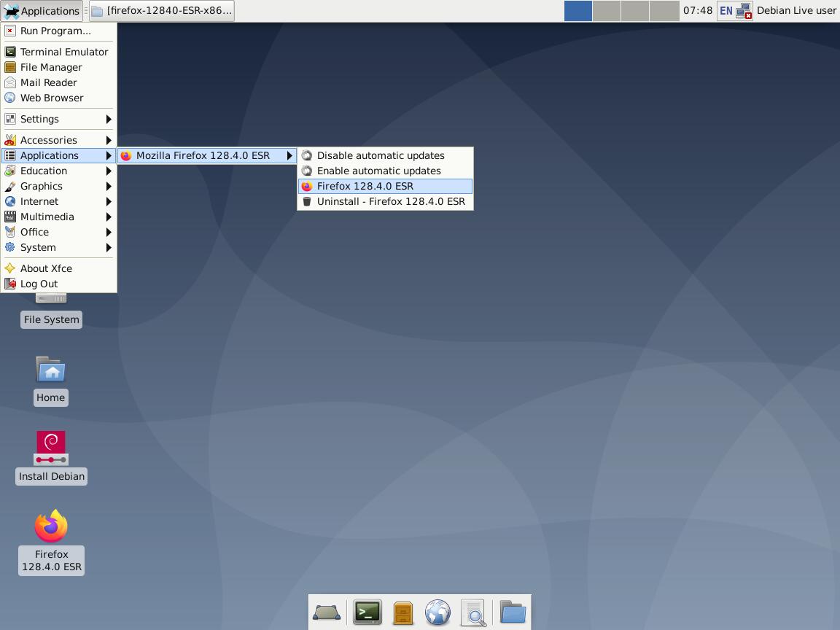Screen dimensions: 840x630
Task: Expand the Graphics submenu
Action: click(58, 186)
